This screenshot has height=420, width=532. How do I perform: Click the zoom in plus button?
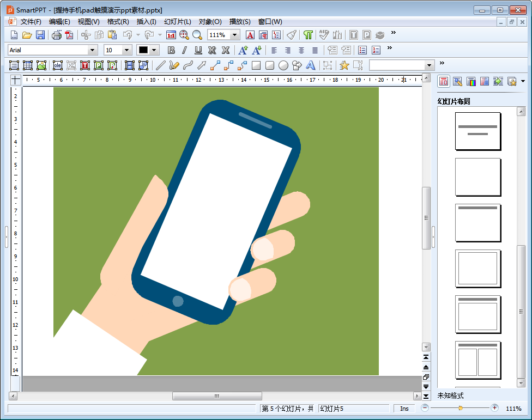(x=495, y=408)
